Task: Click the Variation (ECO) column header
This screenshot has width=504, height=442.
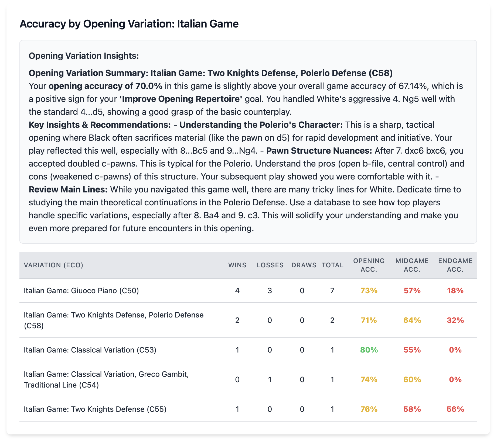Action: (53, 265)
